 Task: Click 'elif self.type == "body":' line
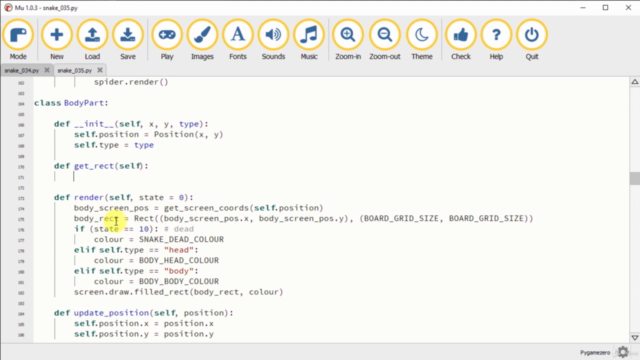click(136, 271)
